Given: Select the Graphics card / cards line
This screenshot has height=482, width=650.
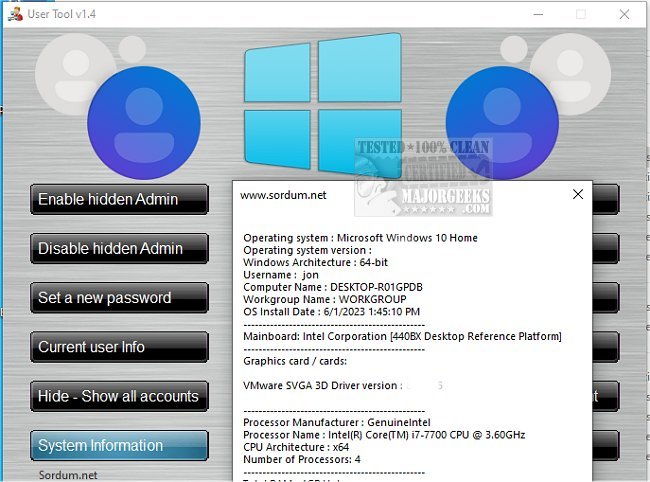Looking at the screenshot, I should coord(295,361).
